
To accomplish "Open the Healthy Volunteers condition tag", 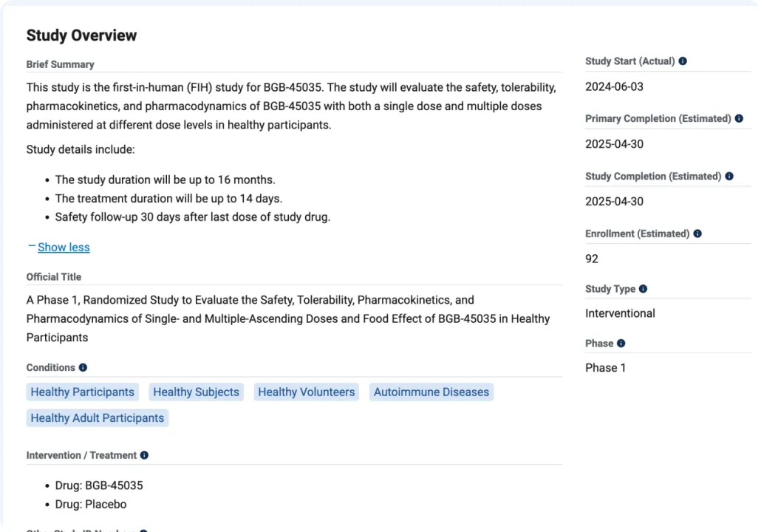I will (306, 392).
